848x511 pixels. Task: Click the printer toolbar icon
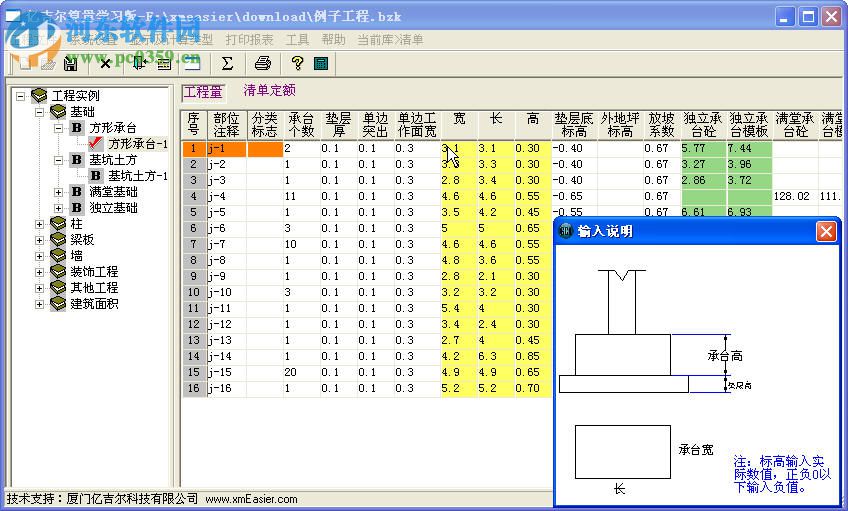pos(263,64)
